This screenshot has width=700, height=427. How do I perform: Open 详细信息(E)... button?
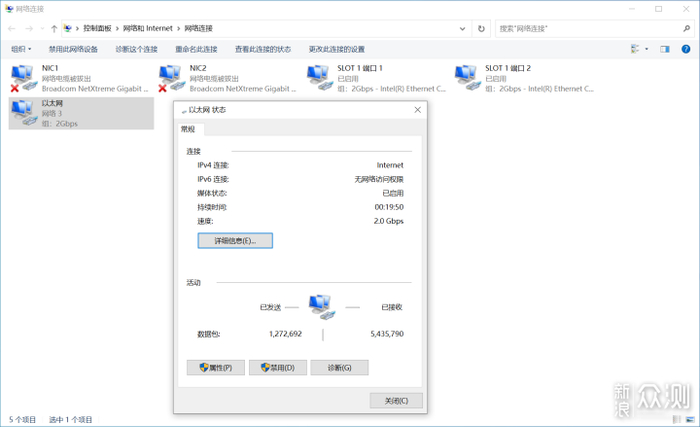pyautogui.click(x=235, y=241)
